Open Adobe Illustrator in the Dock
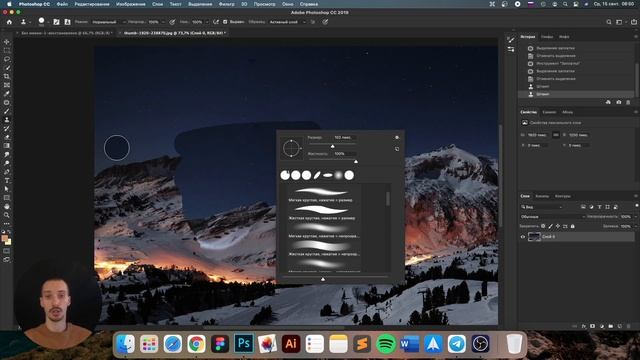The image size is (640, 360). 291,344
